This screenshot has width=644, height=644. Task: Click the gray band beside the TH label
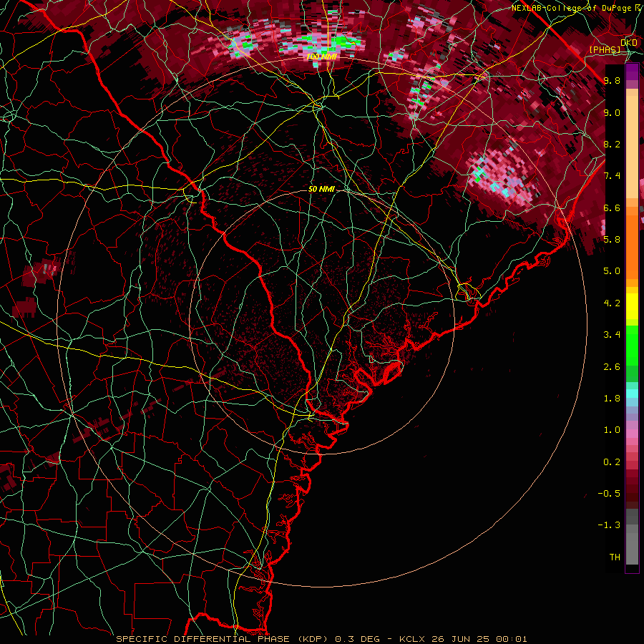coord(632,549)
